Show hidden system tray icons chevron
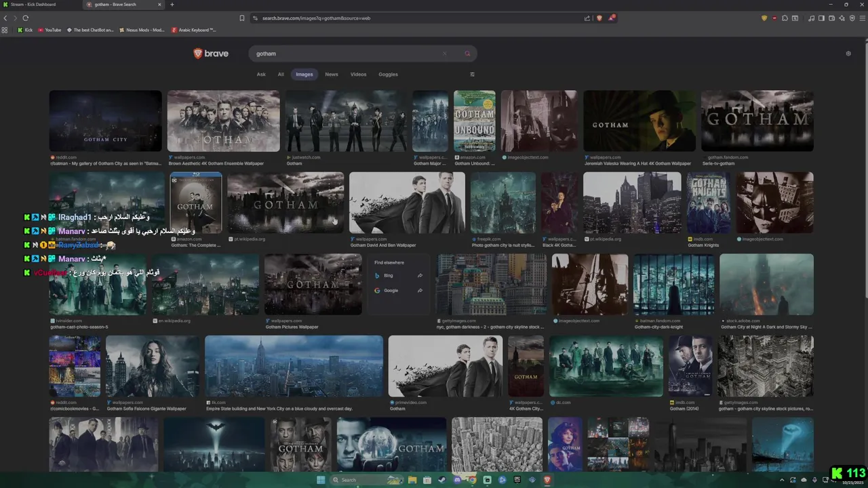The image size is (868, 488). click(782, 480)
